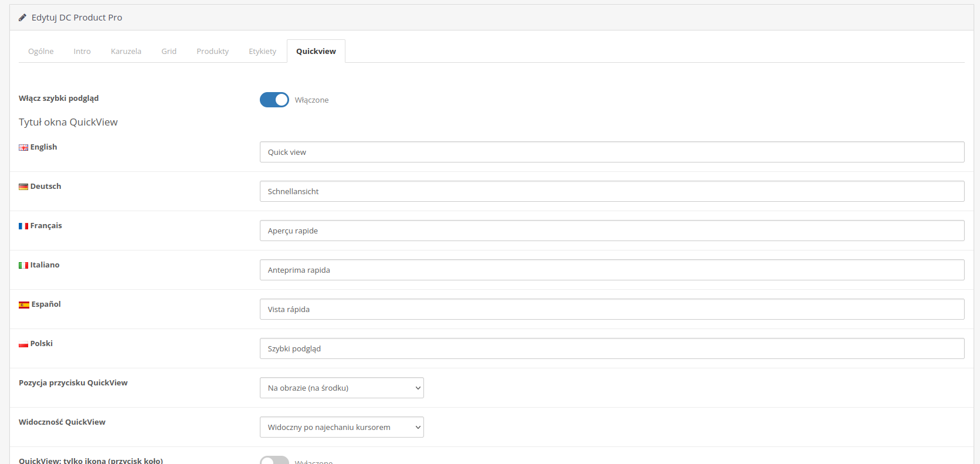Click the 'Włącz szybki podgląd' label

pos(59,99)
